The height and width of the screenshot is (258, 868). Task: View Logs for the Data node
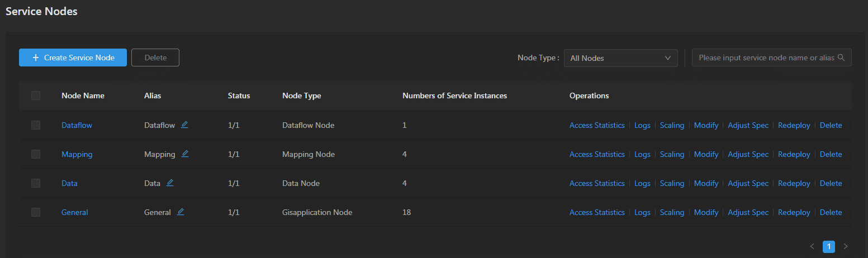(x=642, y=183)
